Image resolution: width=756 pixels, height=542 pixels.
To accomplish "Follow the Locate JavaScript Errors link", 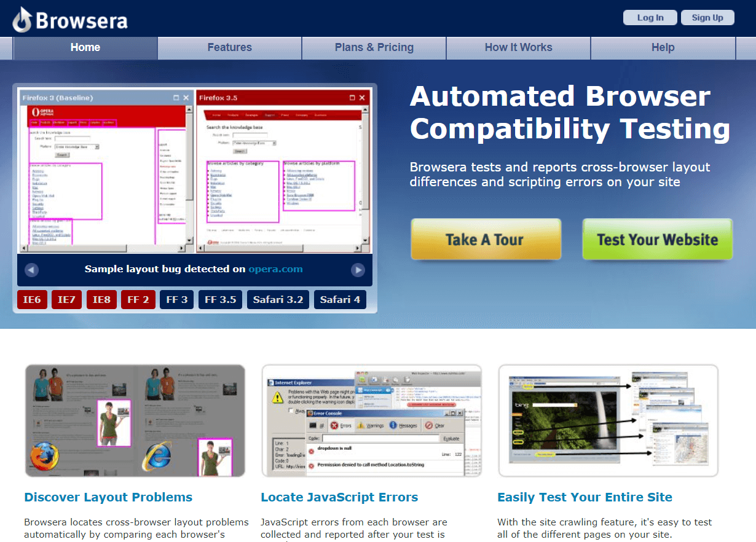I will click(339, 497).
